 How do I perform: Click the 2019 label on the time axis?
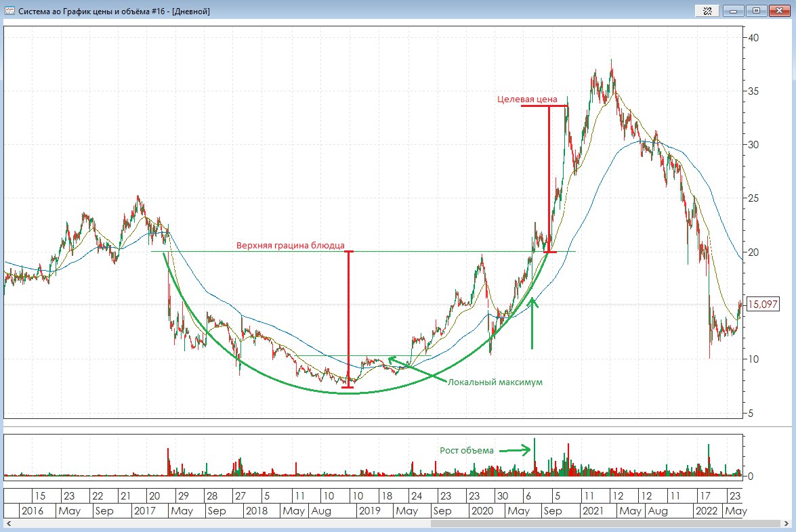click(x=369, y=511)
